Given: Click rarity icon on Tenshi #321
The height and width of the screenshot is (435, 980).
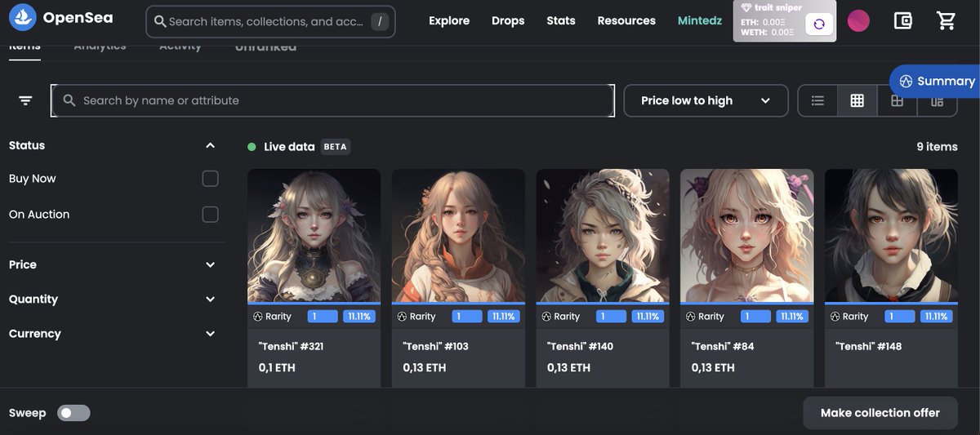Looking at the screenshot, I should coord(257,317).
